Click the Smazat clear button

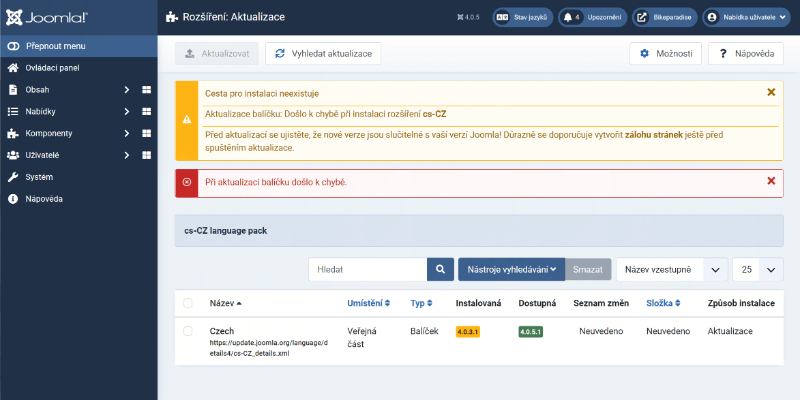(588, 269)
